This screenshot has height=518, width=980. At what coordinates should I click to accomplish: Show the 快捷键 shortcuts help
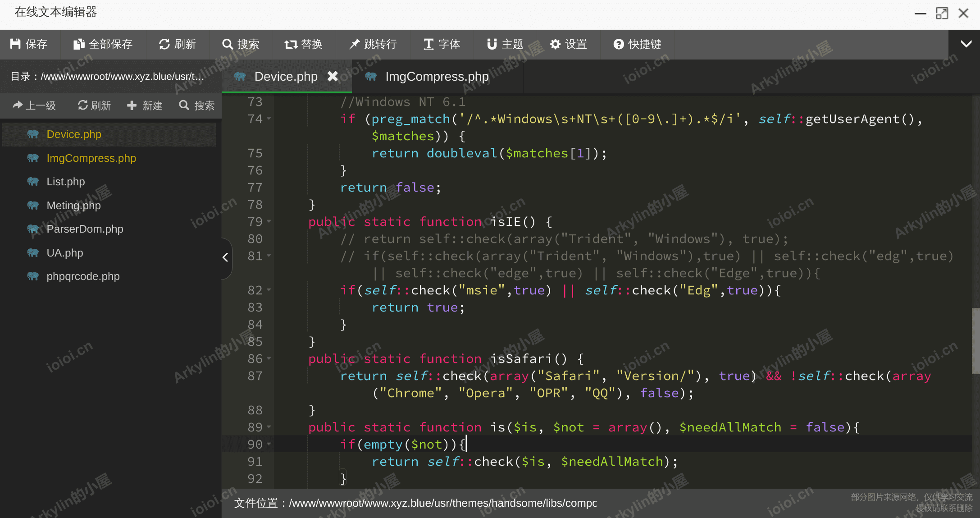(637, 44)
